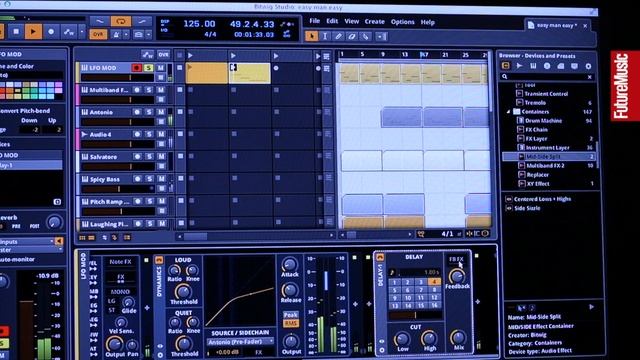Open the File menu
640x360 pixels.
[x=314, y=21]
